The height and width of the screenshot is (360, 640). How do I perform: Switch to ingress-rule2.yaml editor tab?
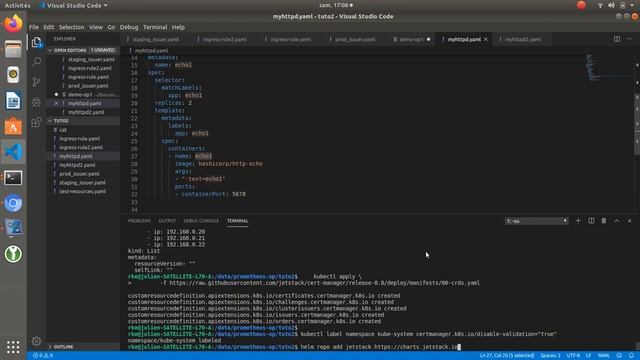(x=224, y=40)
